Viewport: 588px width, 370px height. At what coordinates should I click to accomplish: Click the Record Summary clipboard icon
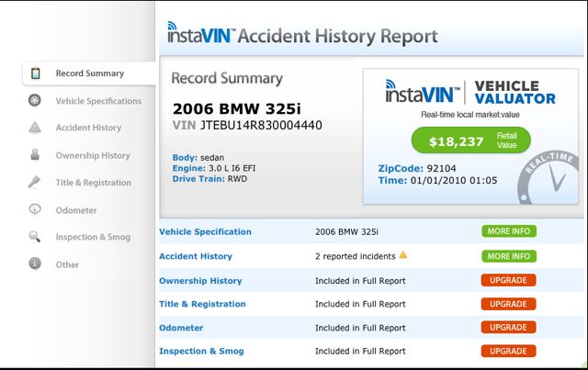pyautogui.click(x=35, y=73)
